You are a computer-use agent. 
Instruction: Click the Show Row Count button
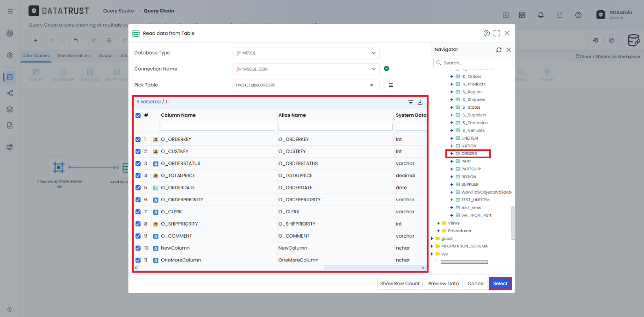click(400, 283)
